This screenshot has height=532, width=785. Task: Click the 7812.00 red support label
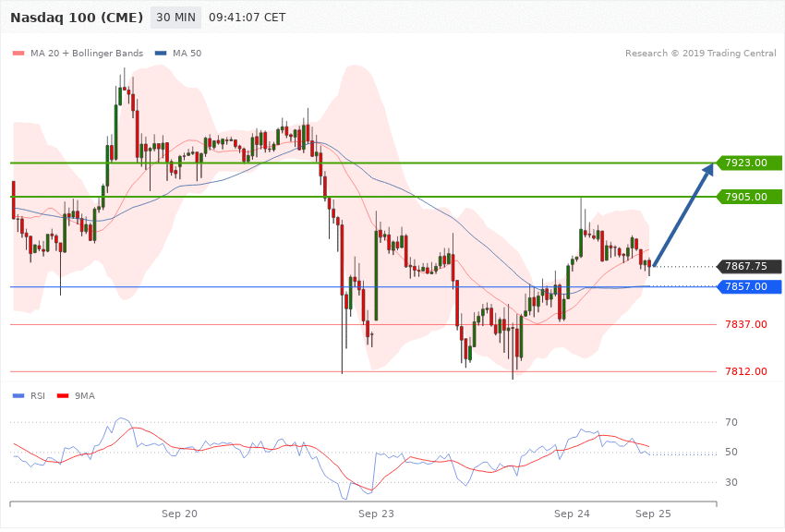pos(746,371)
